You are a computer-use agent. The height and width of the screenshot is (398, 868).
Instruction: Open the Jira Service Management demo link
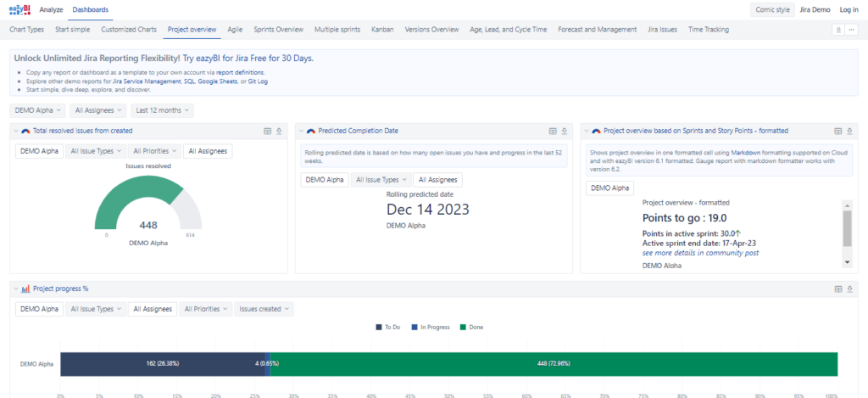146,81
